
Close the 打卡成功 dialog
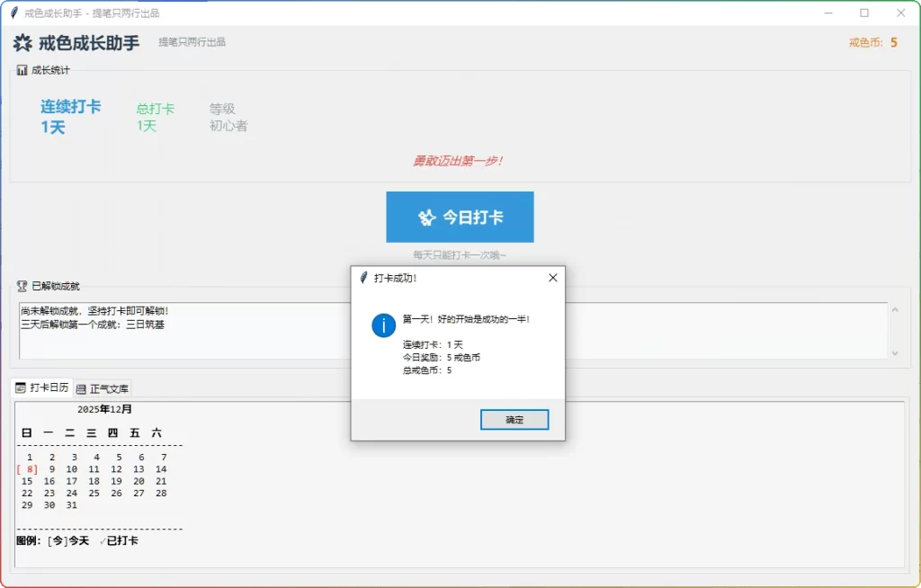[552, 278]
